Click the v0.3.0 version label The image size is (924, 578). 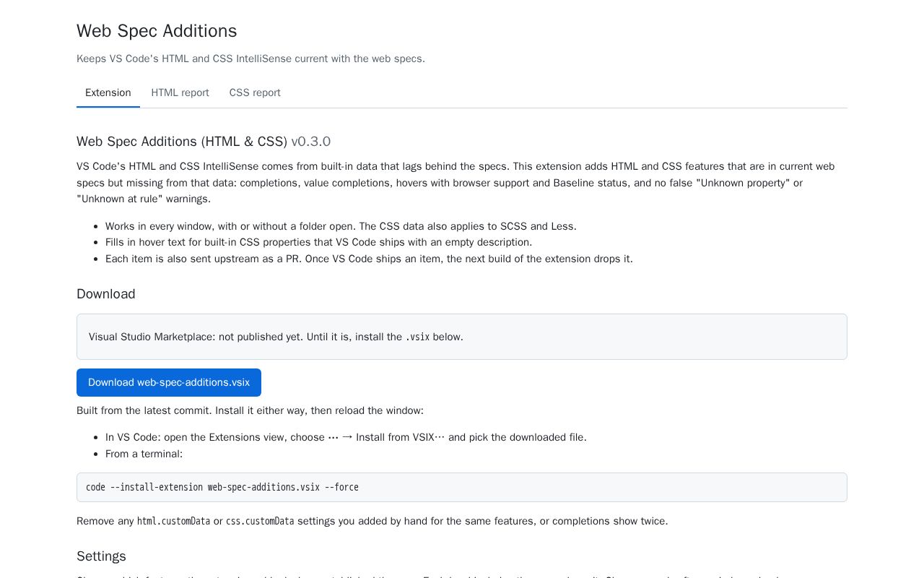[x=310, y=142]
